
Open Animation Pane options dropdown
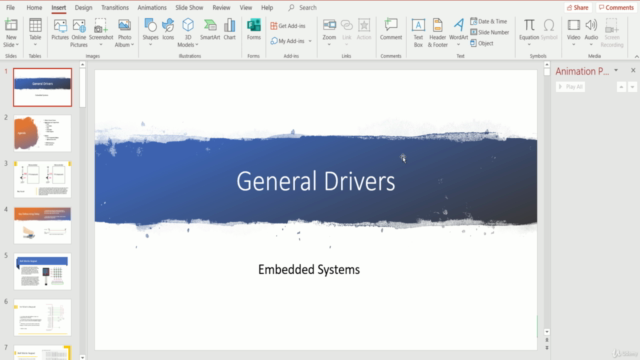(x=616, y=71)
